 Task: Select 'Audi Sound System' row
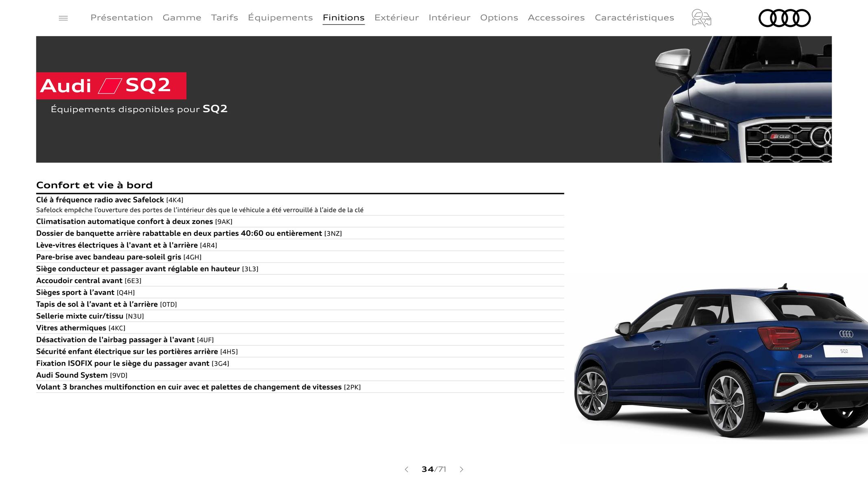(300, 375)
